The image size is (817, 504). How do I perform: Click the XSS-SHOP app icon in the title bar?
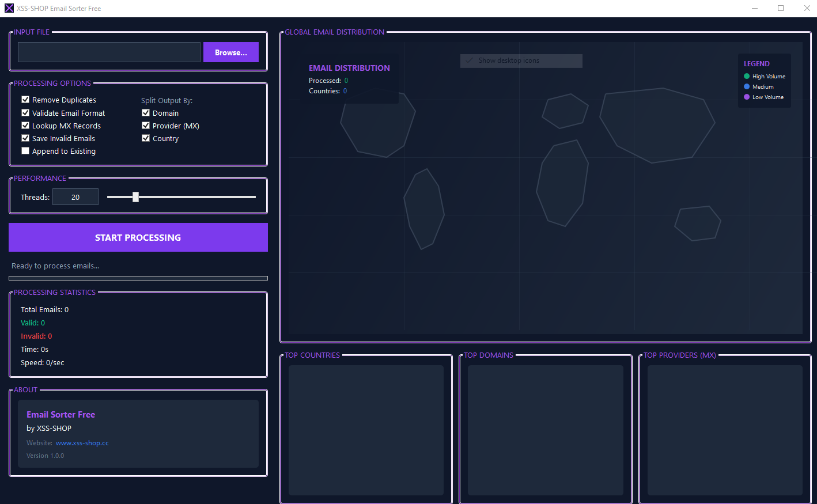tap(9, 8)
